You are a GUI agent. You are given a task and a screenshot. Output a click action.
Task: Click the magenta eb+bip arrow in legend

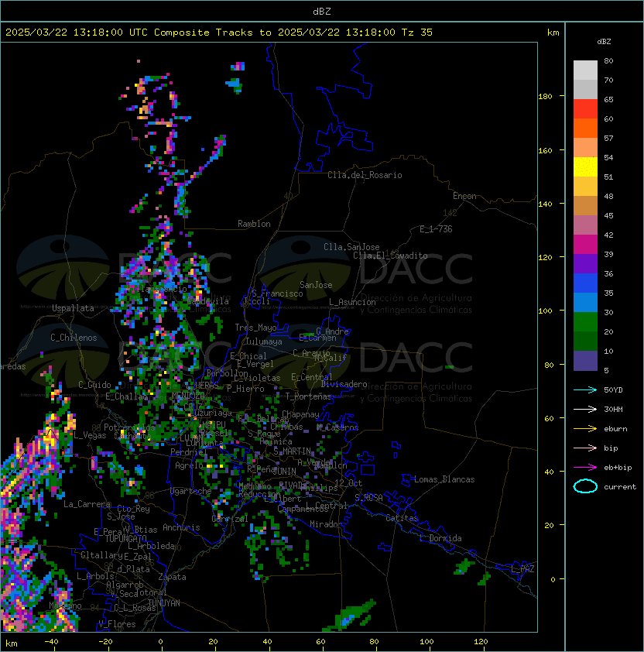(x=585, y=468)
